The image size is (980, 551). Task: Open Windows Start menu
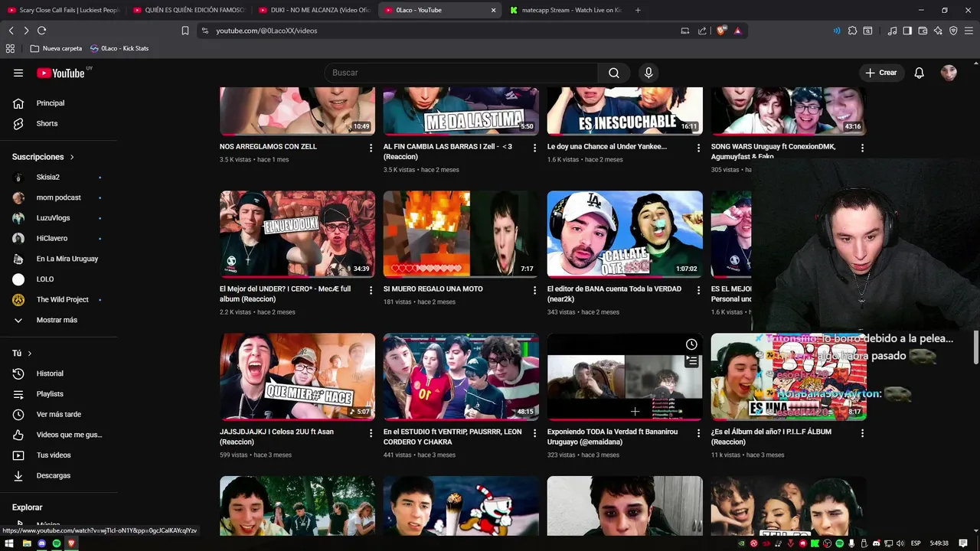11,543
